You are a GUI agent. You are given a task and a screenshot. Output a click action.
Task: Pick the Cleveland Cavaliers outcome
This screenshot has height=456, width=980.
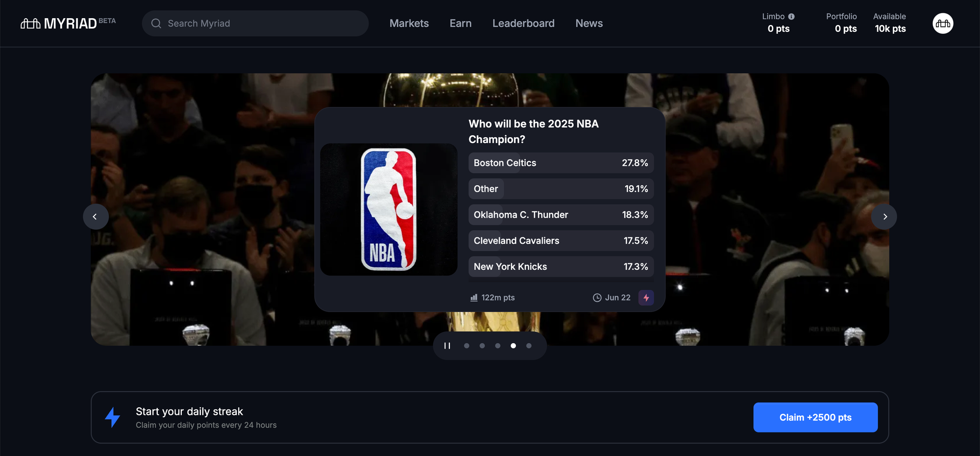pos(561,241)
